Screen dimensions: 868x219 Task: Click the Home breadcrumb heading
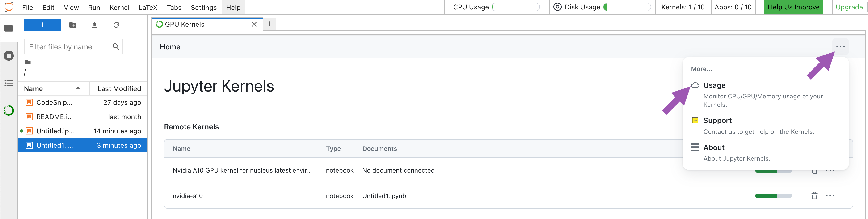click(x=170, y=47)
